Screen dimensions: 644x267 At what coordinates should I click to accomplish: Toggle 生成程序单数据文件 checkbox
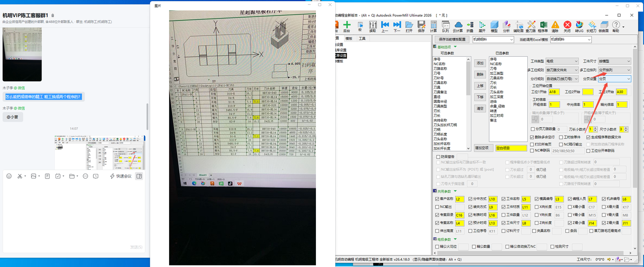coord(588,137)
